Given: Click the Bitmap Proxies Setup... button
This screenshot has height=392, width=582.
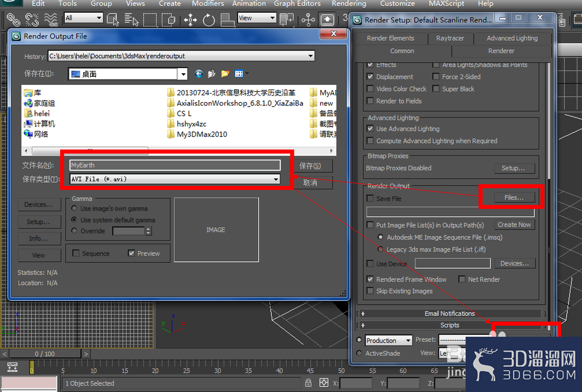Looking at the screenshot, I should tap(514, 168).
